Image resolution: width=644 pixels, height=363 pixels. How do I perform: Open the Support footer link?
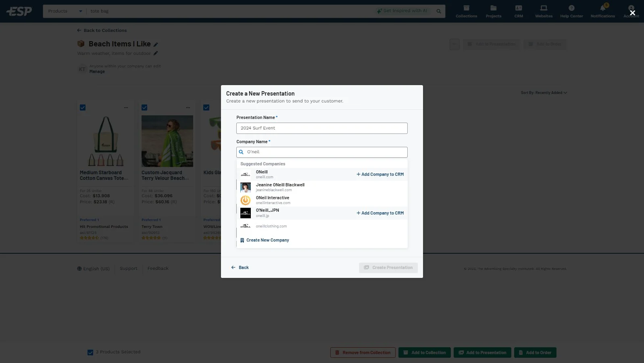128,269
